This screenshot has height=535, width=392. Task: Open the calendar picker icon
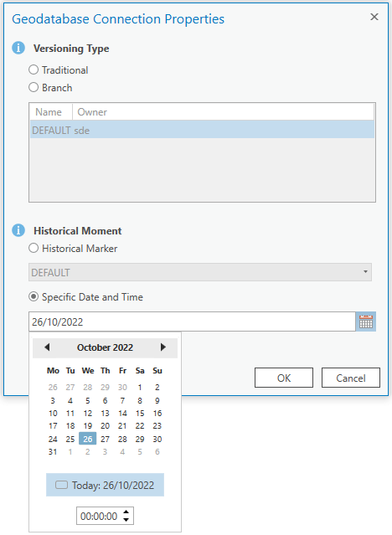coord(366,322)
